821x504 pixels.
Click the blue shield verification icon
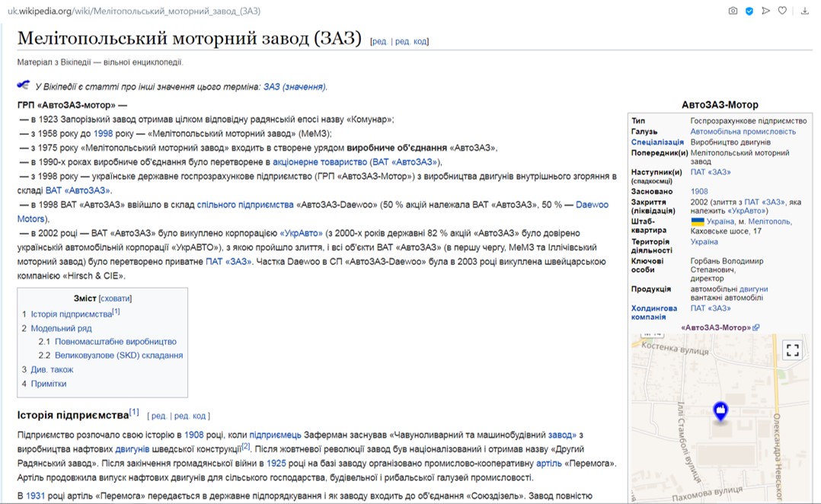(749, 11)
